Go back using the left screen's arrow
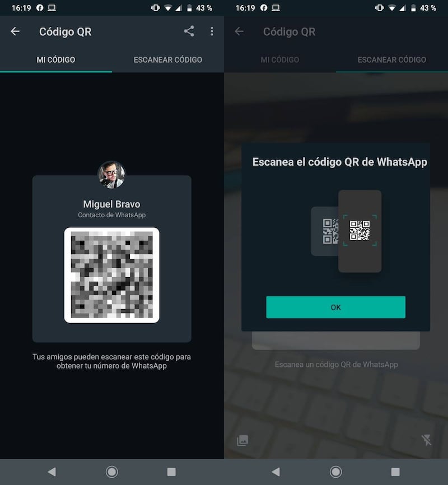 [x=15, y=31]
